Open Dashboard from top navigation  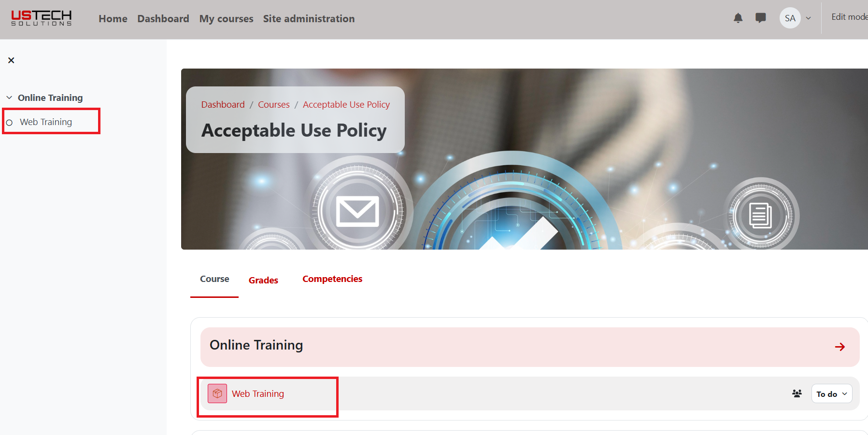point(163,19)
